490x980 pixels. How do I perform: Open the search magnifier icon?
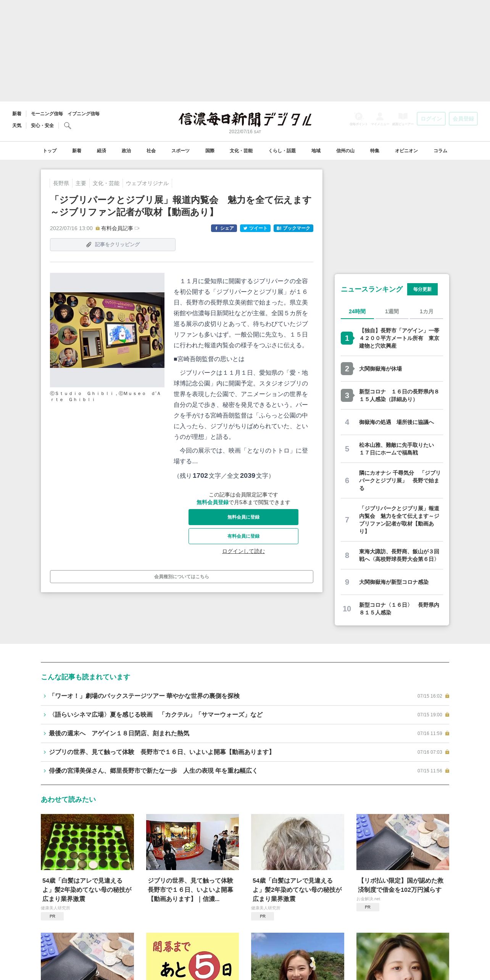68,126
